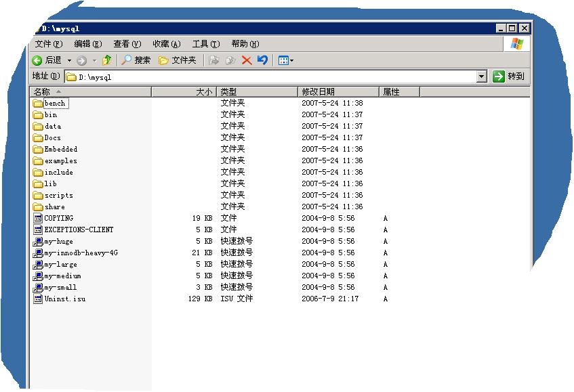Sort by 修改日期 column header

[x=338, y=92]
